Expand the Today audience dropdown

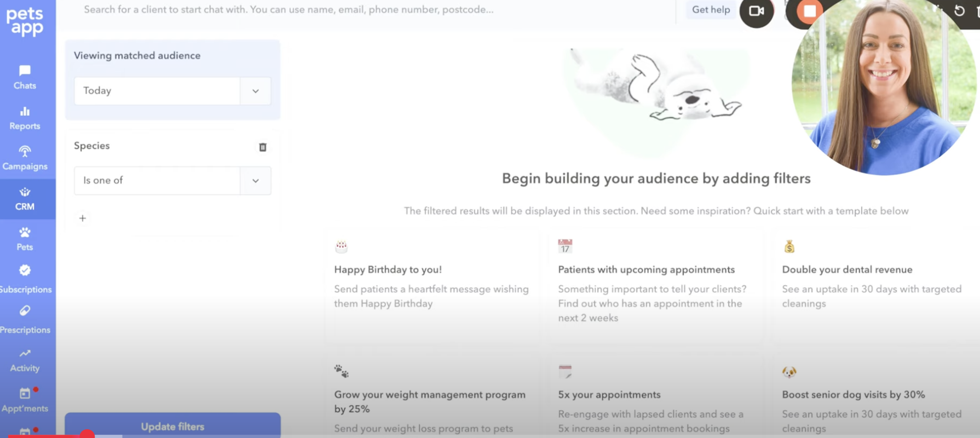click(255, 91)
